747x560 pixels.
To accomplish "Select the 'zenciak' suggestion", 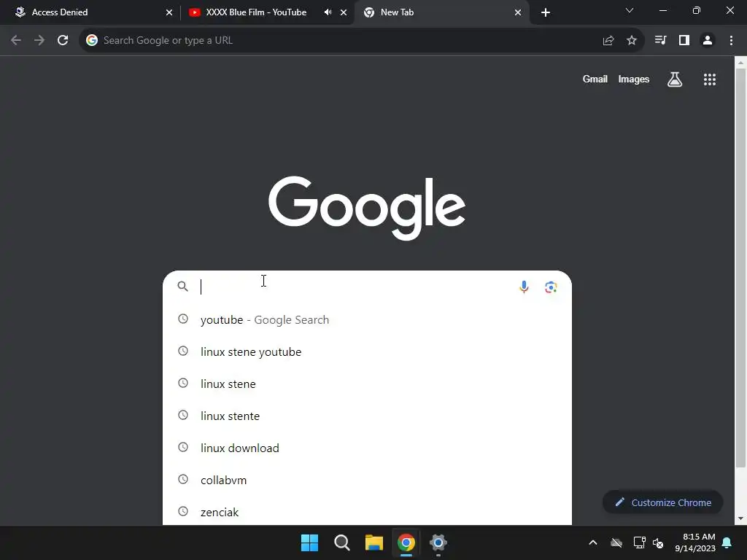I will click(367, 512).
